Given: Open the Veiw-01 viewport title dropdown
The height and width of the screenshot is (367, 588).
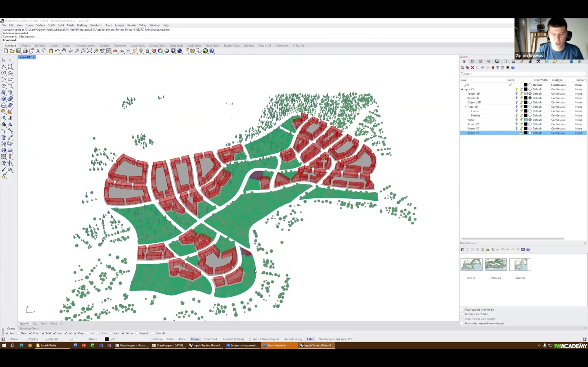Looking at the screenshot, I should pos(35,57).
